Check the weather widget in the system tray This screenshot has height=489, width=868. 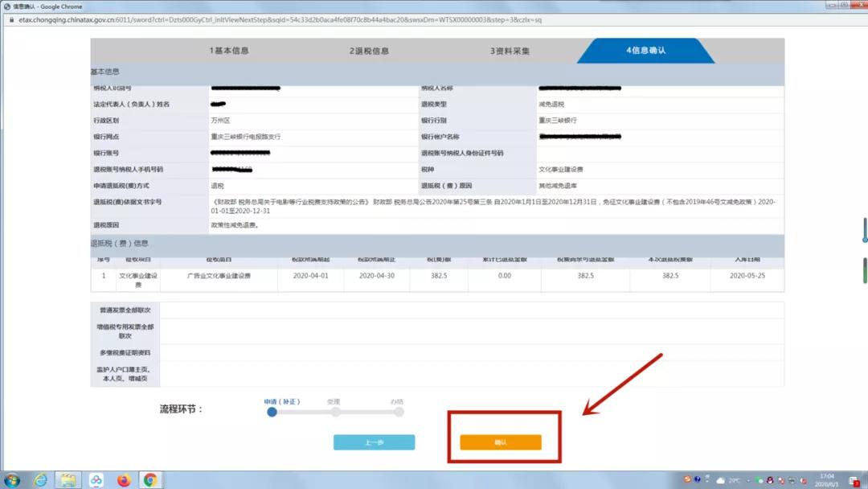coord(720,480)
